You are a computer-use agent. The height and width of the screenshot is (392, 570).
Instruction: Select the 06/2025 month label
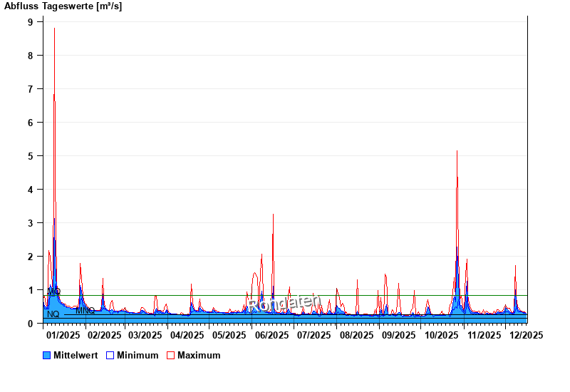tap(271, 335)
